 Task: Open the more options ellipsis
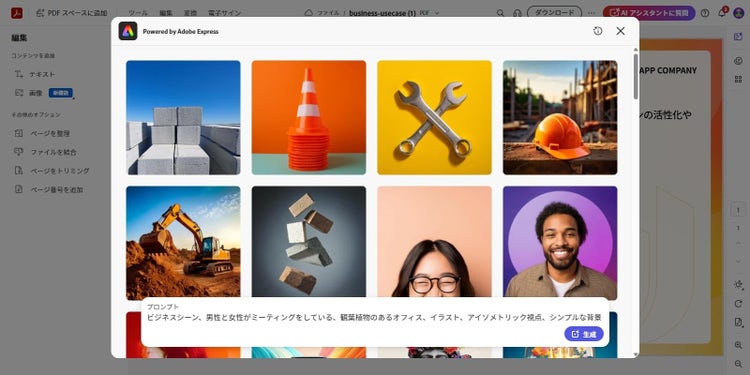point(592,13)
